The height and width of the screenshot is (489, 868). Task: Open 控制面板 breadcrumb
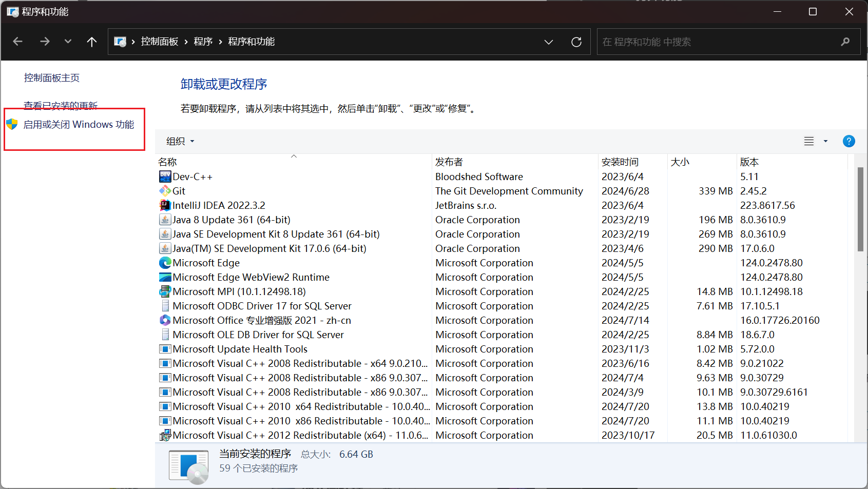[x=160, y=42]
